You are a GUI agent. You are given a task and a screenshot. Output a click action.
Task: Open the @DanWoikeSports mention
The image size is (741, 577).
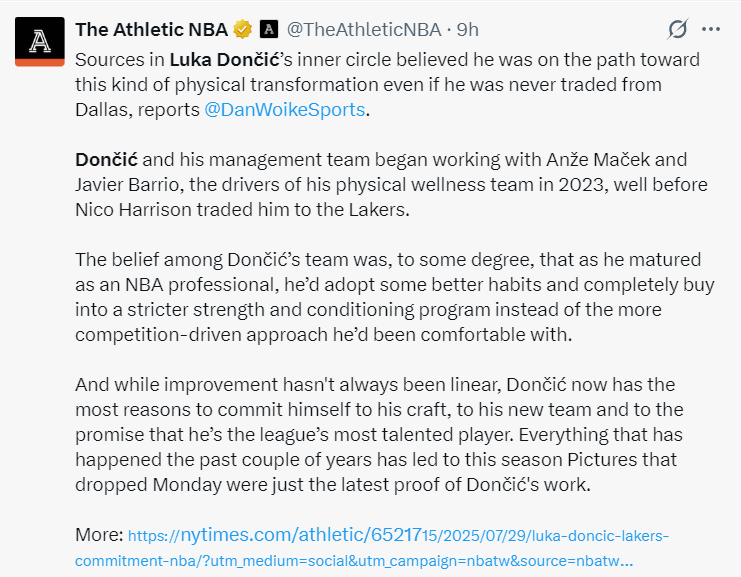(x=284, y=109)
